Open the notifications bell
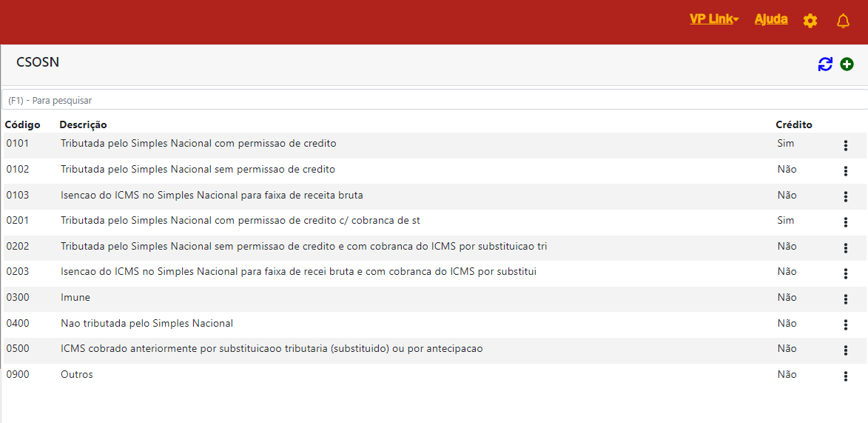The image size is (868, 423). click(843, 21)
